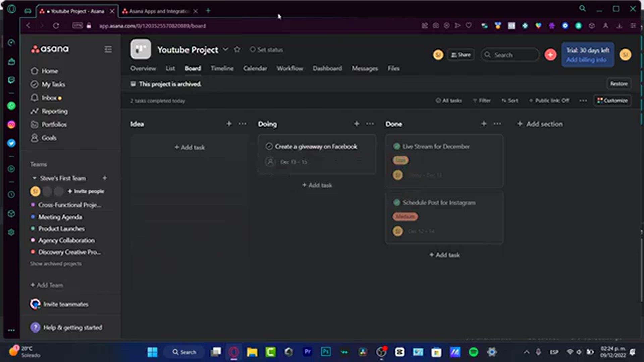
Task: Click Live Stream card priority tag swatch
Action: [x=400, y=160]
